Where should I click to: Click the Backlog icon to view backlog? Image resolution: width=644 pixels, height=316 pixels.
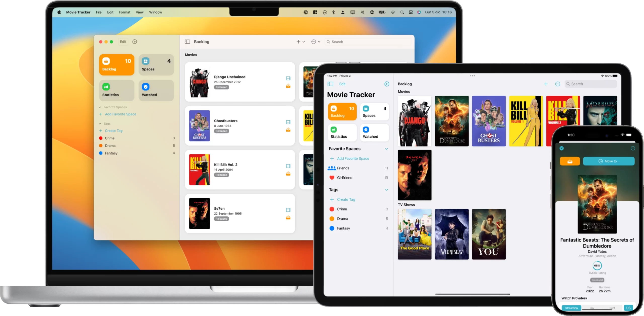point(116,64)
